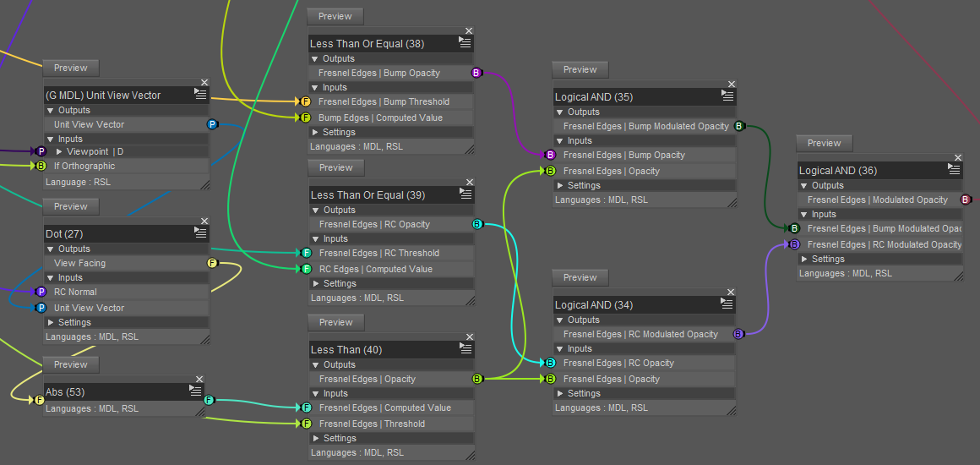Click Preview above Logical AND (34)
Screen dimensions: 980x465
(580, 277)
